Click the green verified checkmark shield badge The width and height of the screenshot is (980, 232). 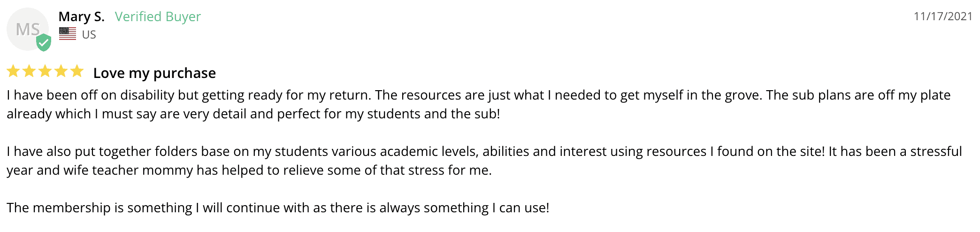pyautogui.click(x=44, y=43)
